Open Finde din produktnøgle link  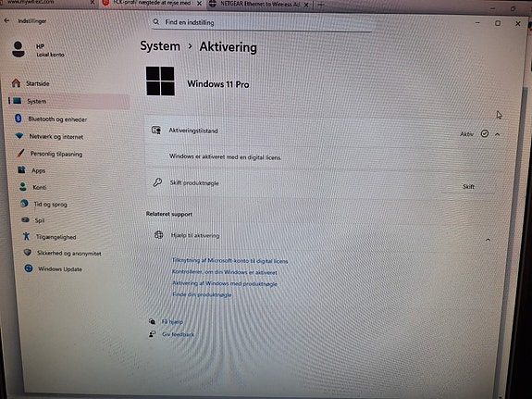(202, 294)
